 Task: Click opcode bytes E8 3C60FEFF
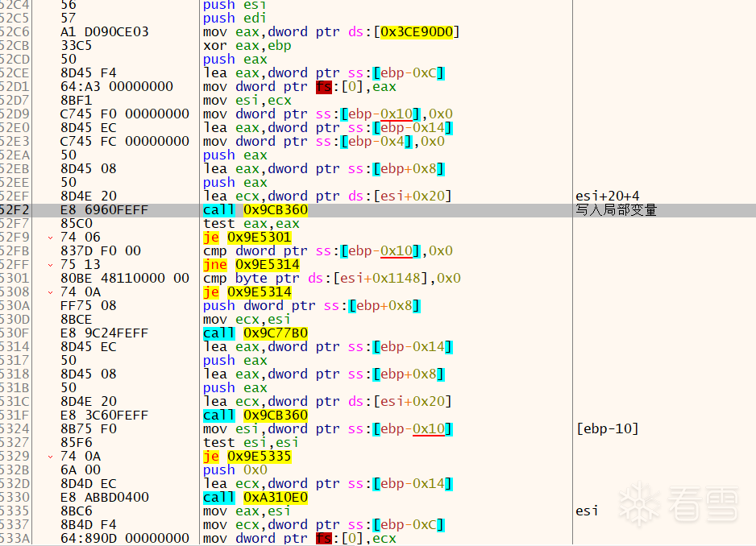pos(105,416)
